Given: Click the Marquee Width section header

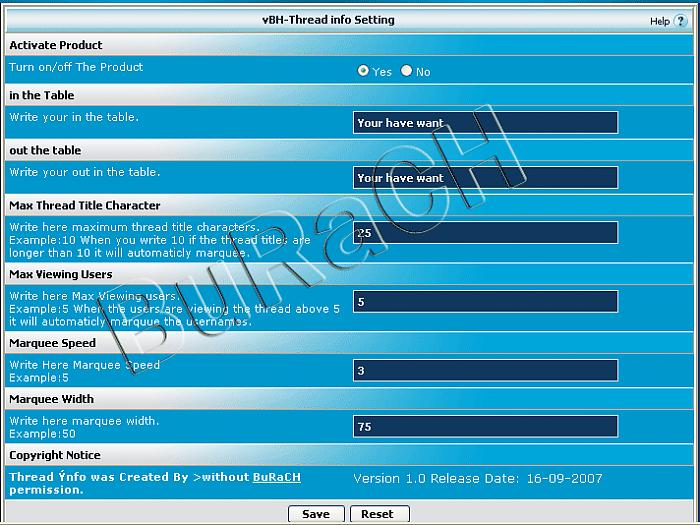Looking at the screenshot, I should tap(52, 399).
